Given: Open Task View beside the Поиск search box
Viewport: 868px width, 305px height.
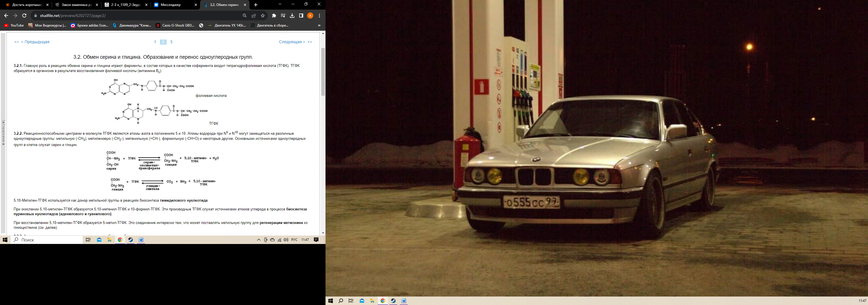Looking at the screenshot, I should coord(88,240).
